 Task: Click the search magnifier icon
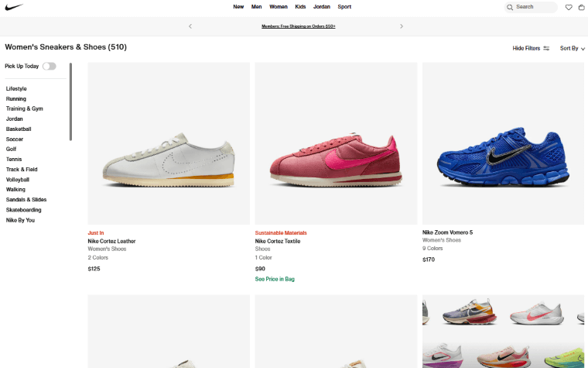pos(510,7)
